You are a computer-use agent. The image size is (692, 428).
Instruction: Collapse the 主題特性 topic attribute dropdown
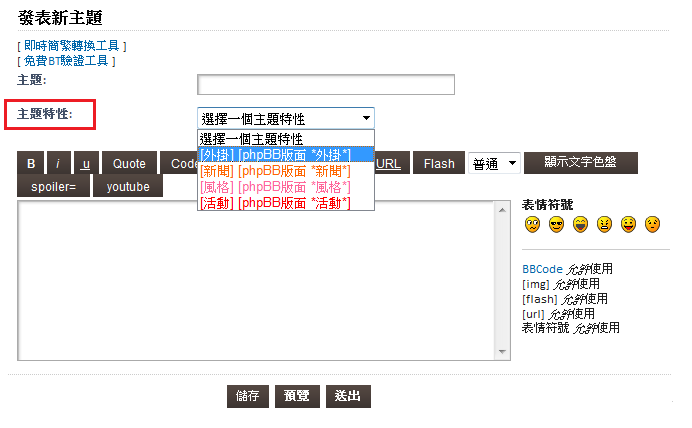(286, 119)
